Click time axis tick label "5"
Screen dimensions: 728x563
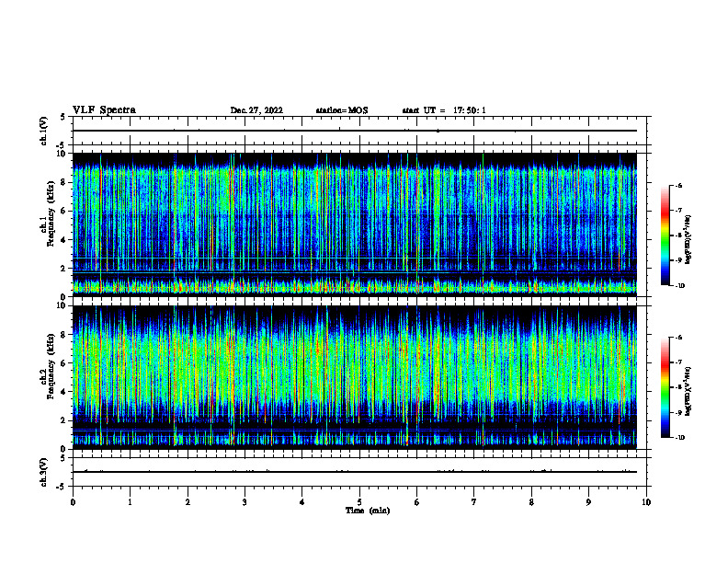(359, 502)
